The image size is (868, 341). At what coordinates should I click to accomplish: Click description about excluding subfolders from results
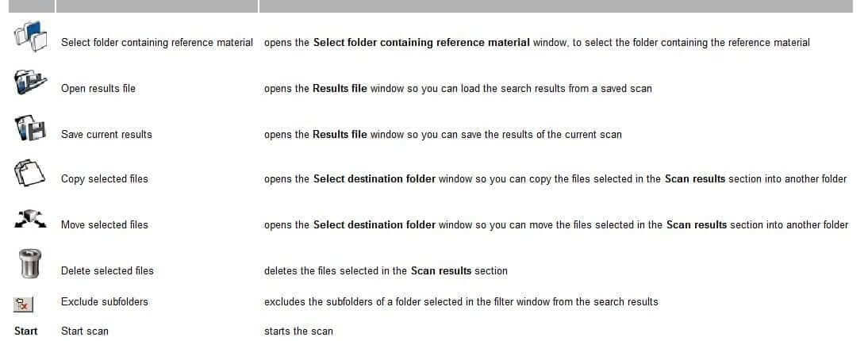(461, 302)
